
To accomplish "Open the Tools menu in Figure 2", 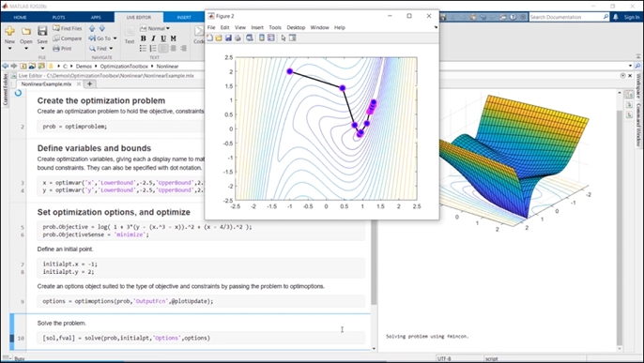I will pos(275,27).
